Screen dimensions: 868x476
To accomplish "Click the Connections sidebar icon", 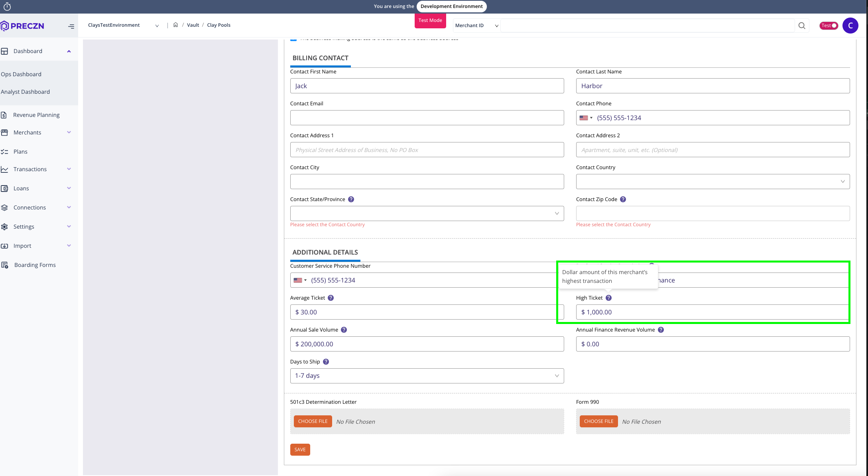I will (6, 207).
